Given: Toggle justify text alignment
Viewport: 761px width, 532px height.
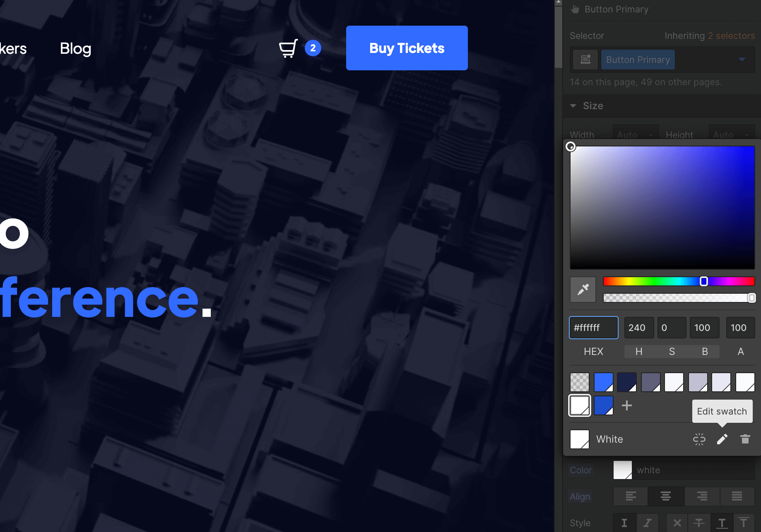Looking at the screenshot, I should click(x=737, y=496).
